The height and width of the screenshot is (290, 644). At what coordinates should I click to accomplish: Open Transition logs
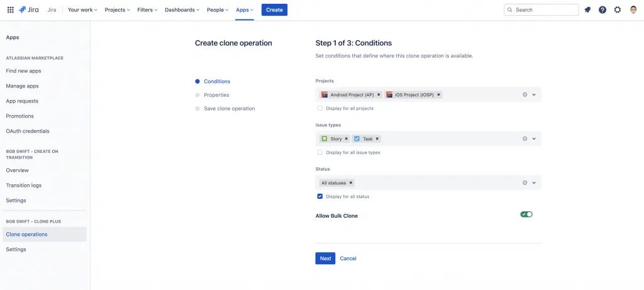click(24, 186)
